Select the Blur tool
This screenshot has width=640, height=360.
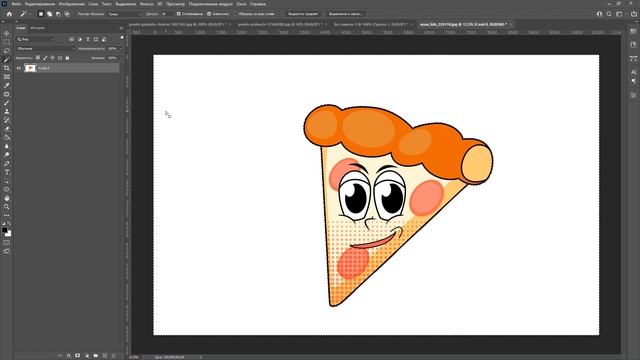(x=7, y=146)
